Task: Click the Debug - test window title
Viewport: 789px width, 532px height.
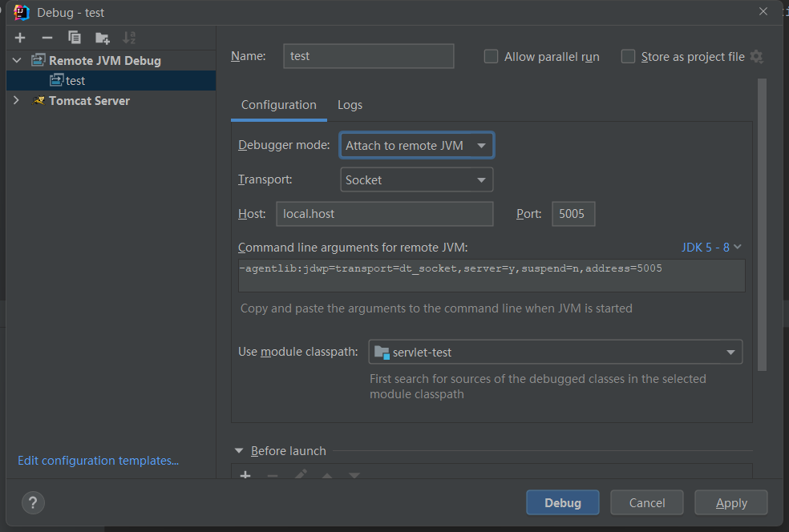Action: tap(71, 13)
